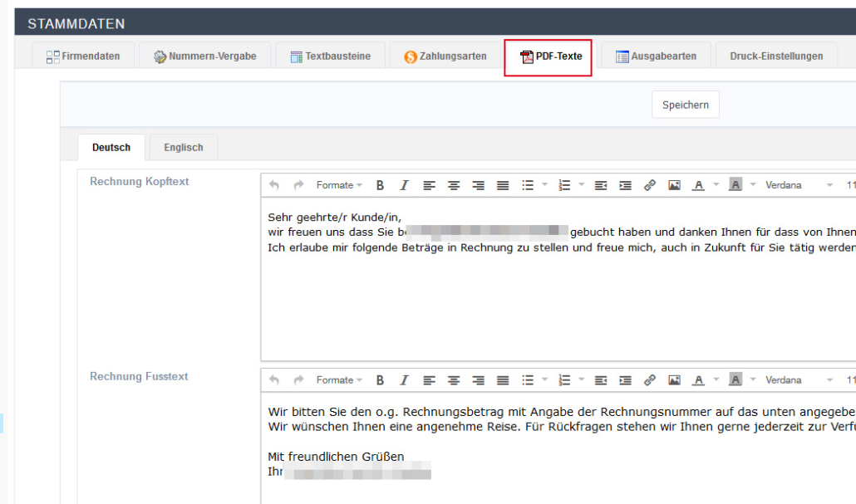856x504 pixels.
Task: Expand numbered list style arrow in Kopftext toolbar
Action: pos(582,185)
